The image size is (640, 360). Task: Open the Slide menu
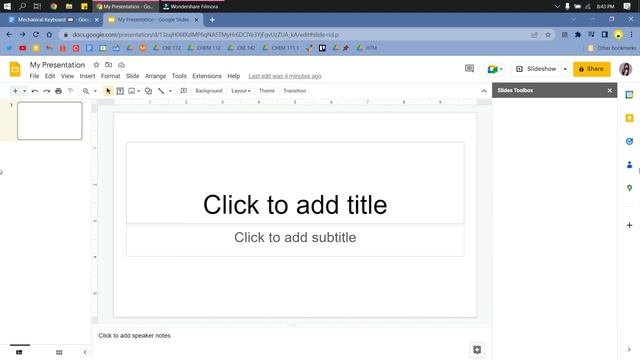click(133, 76)
